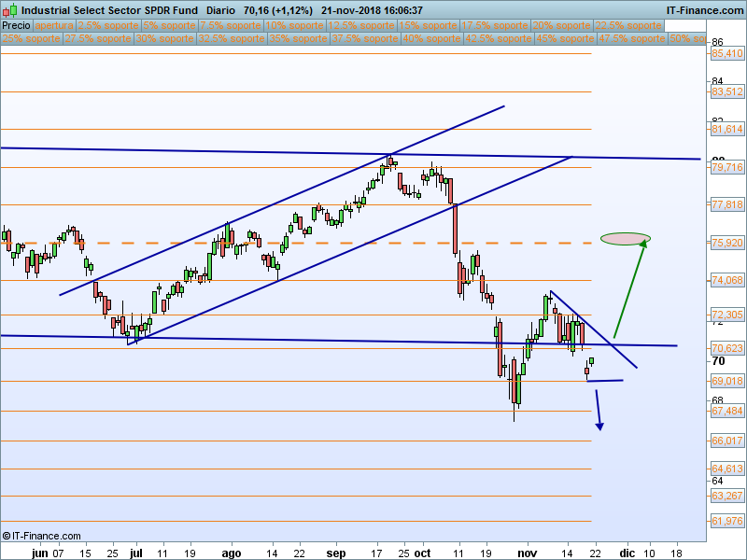
Task: Pick the 40% soporte legend label
Action: 431,38
